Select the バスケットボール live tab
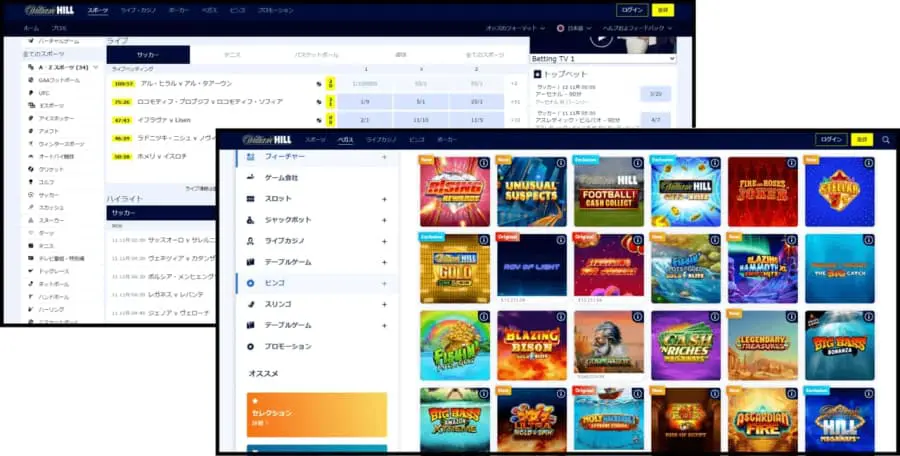 point(316,55)
